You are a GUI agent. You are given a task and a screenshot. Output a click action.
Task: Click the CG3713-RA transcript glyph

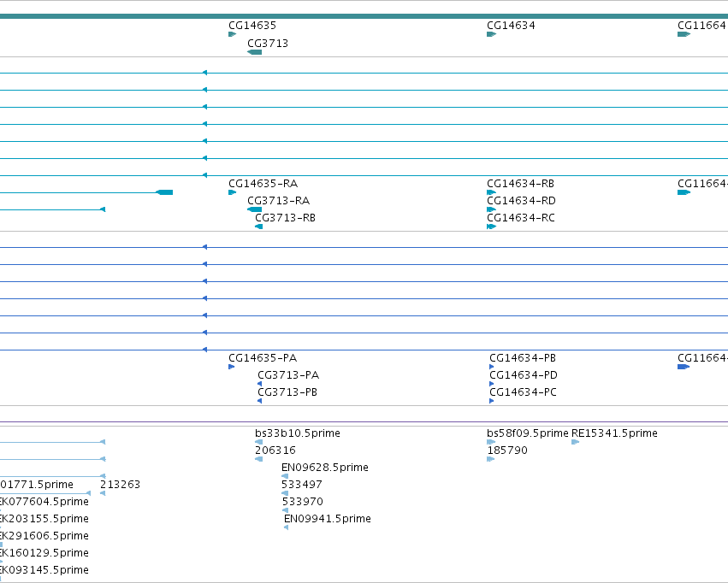[254, 209]
